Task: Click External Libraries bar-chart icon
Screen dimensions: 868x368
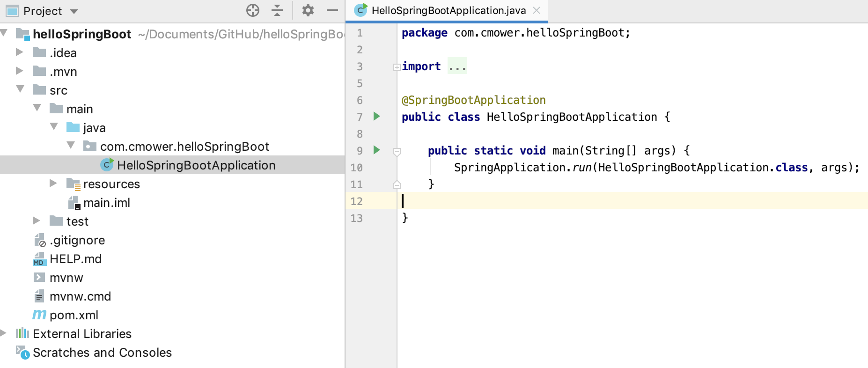Action: (22, 333)
